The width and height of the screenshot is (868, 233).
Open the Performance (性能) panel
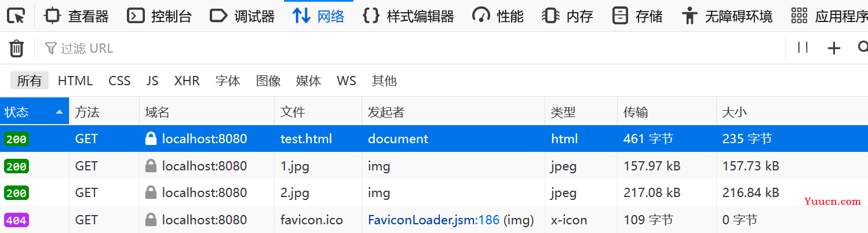point(498,16)
